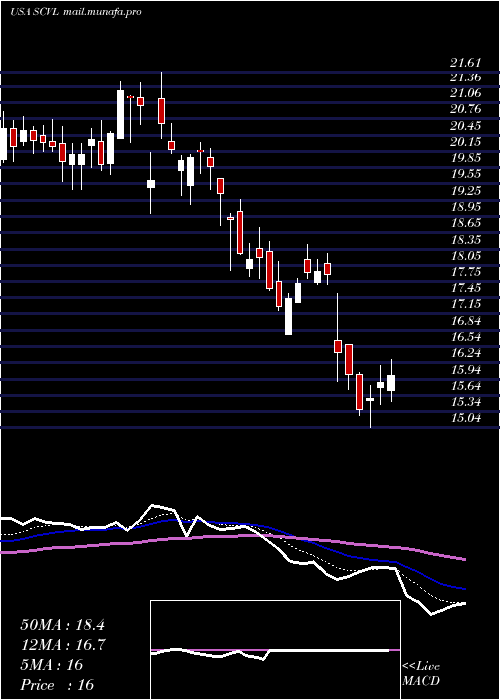The height and width of the screenshot is (700, 500).
Task: Click the 20.15 price axis label
Action: coord(465,142)
